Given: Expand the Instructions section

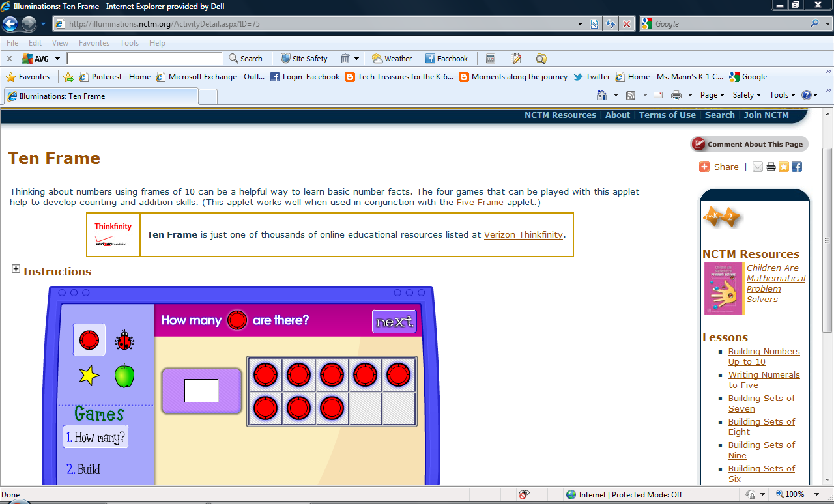Looking at the screenshot, I should click(15, 268).
